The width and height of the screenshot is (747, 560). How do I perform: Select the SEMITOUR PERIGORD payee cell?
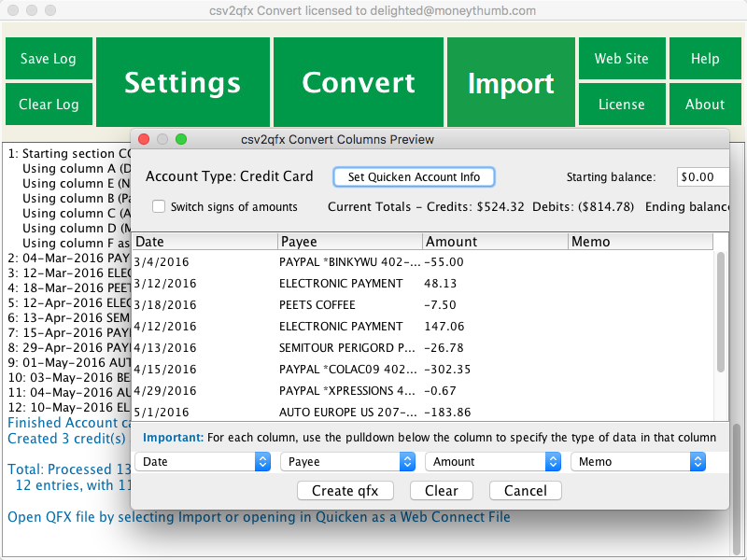click(350, 347)
